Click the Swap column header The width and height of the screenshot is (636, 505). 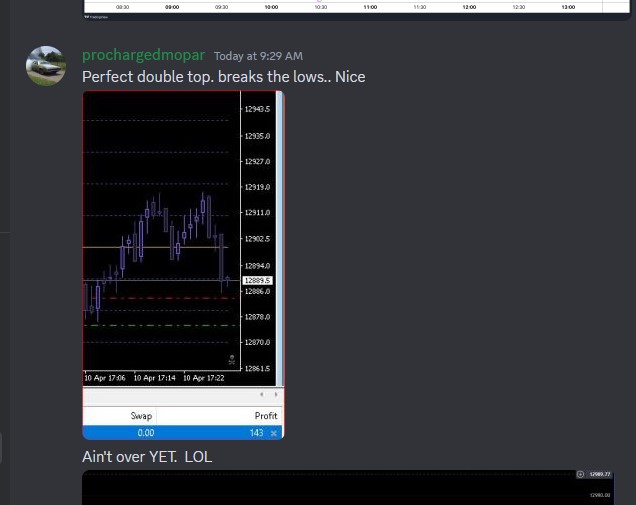click(x=141, y=416)
